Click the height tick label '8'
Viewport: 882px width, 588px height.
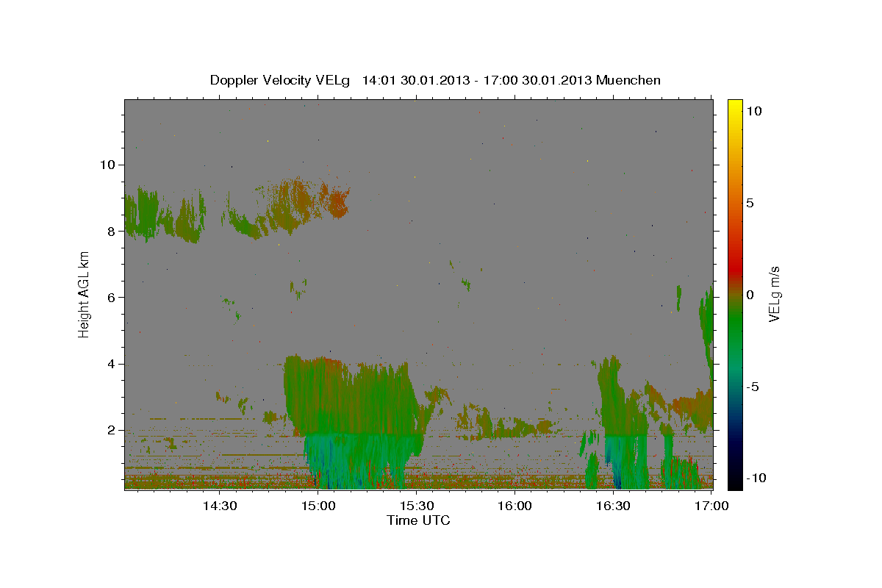(110, 231)
